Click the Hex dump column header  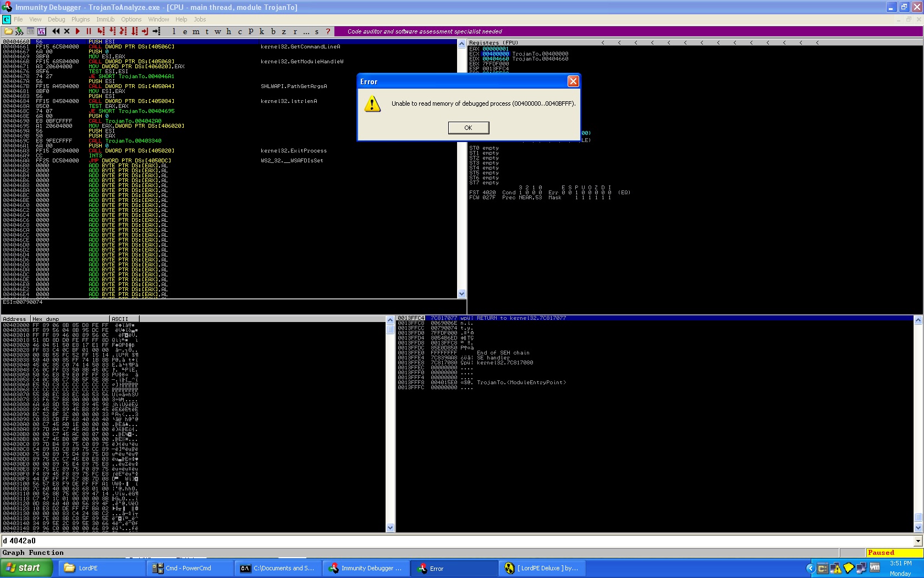pyautogui.click(x=70, y=319)
